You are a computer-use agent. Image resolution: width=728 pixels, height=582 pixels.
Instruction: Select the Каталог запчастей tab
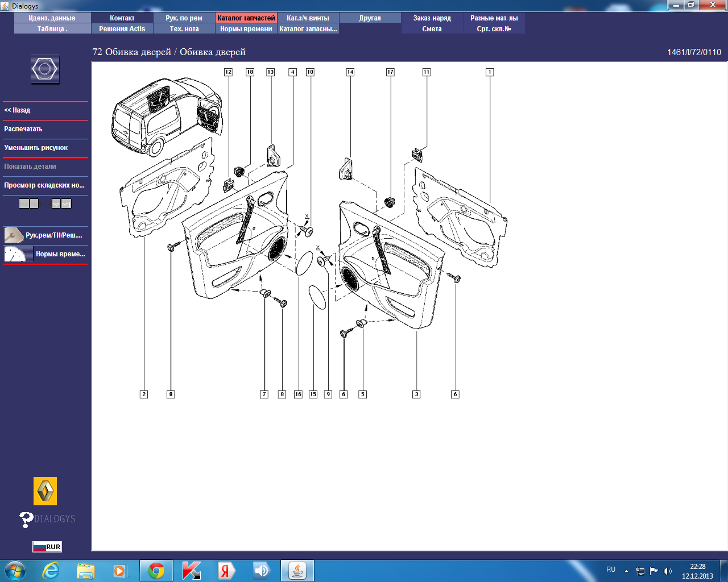(246, 18)
